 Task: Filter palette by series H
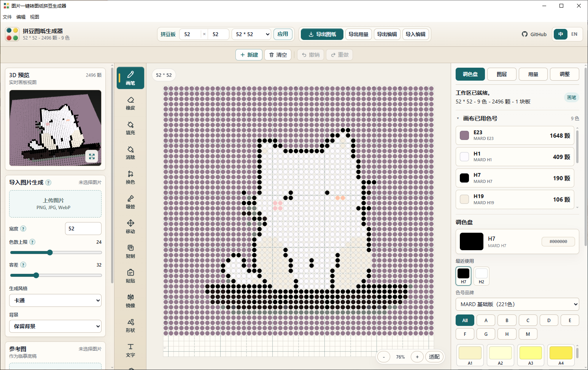507,334
